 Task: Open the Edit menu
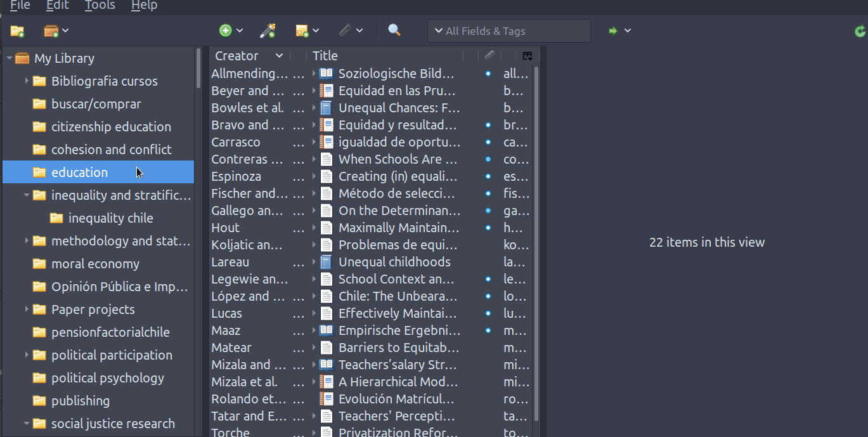58,6
